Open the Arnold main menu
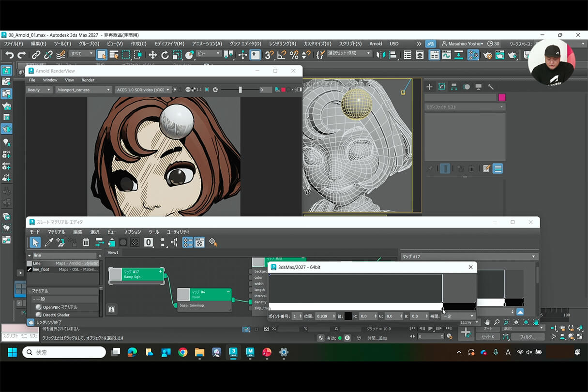Screen dimensions: 588x392 pyautogui.click(x=376, y=44)
